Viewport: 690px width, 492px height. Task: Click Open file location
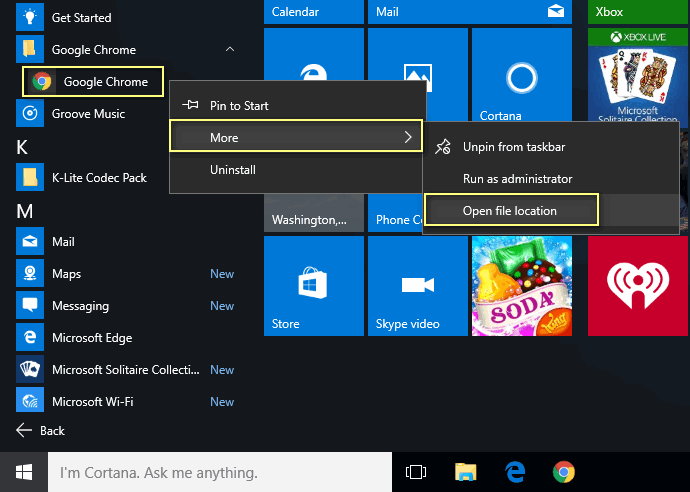tap(511, 210)
